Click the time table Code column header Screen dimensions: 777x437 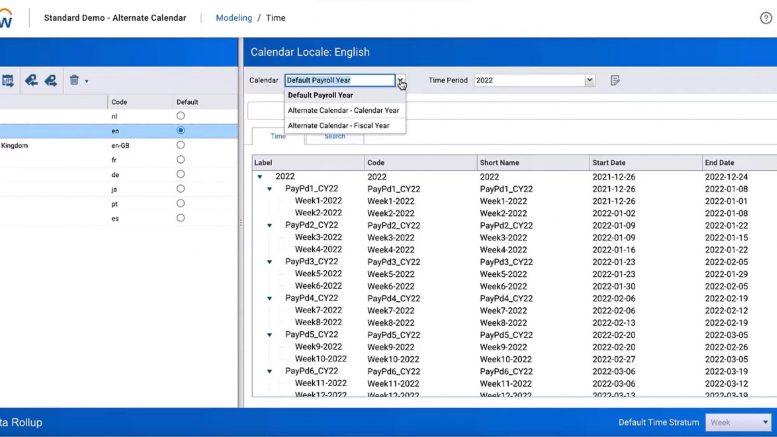click(x=421, y=163)
